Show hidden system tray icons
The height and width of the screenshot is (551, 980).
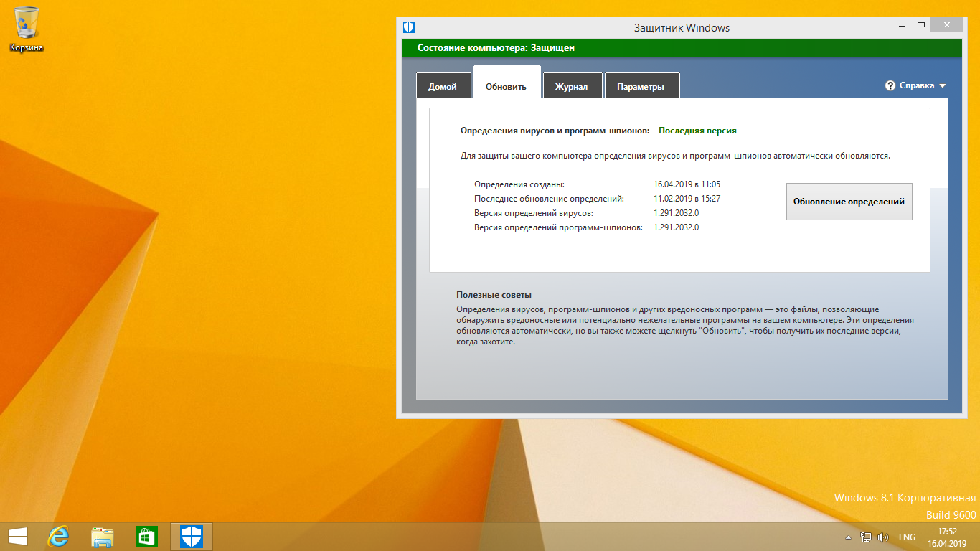pyautogui.click(x=848, y=537)
